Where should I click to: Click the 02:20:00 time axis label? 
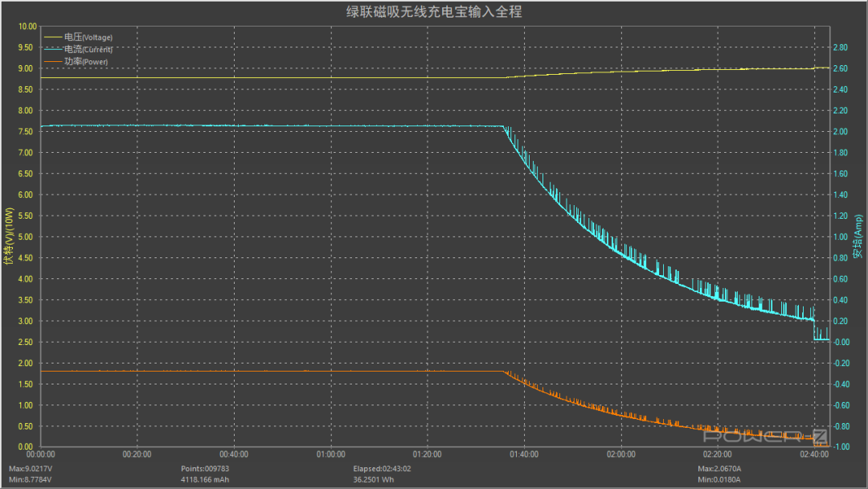[x=718, y=454]
